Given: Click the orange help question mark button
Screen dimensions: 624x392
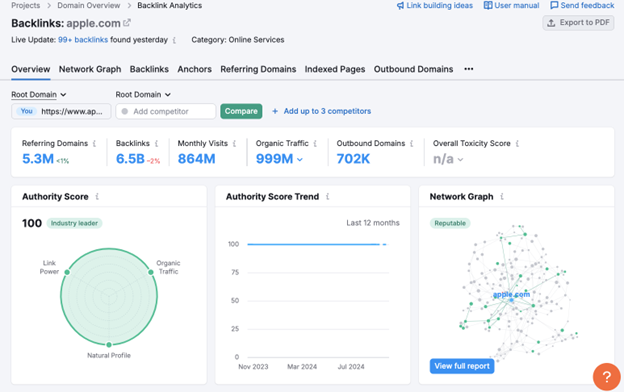Looking at the screenshot, I should (606, 376).
